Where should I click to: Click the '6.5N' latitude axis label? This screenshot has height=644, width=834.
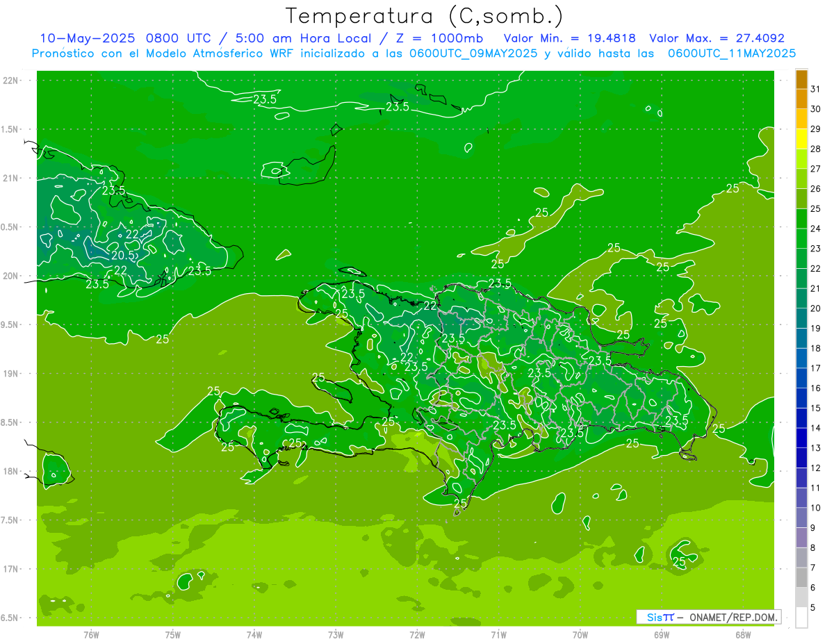(x=10, y=618)
